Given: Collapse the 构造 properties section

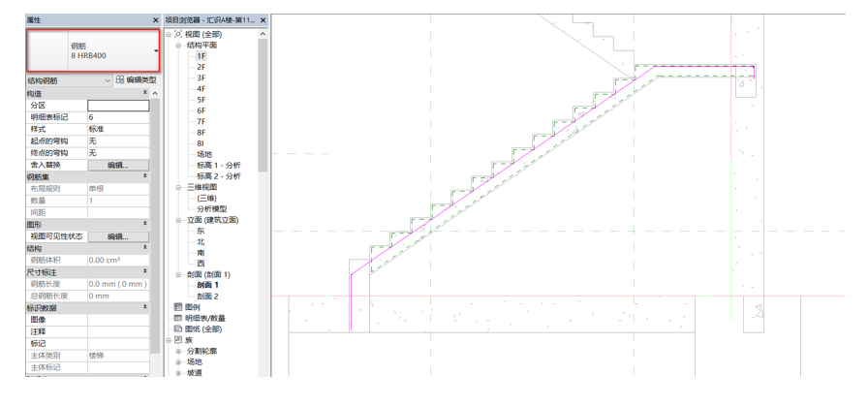Looking at the screenshot, I should 145,93.
